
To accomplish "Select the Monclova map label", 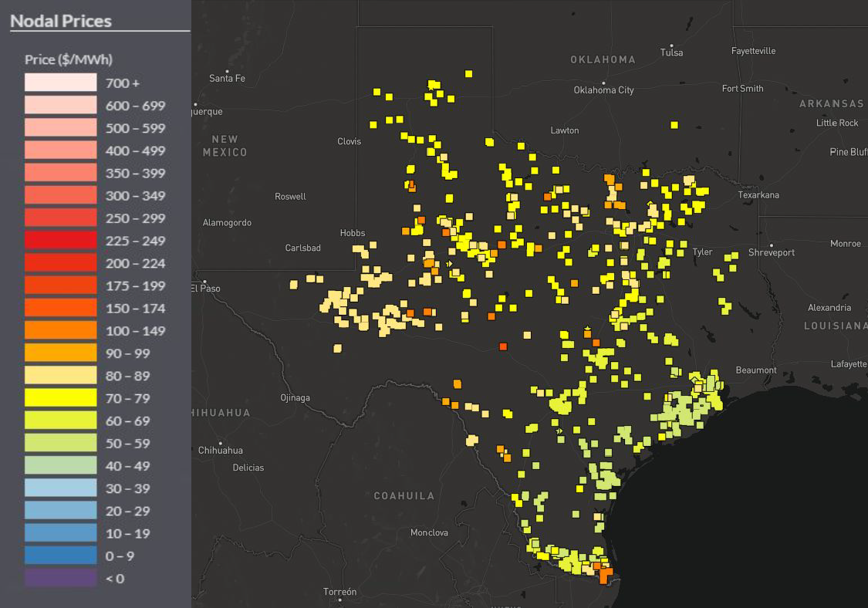I will 429,532.
